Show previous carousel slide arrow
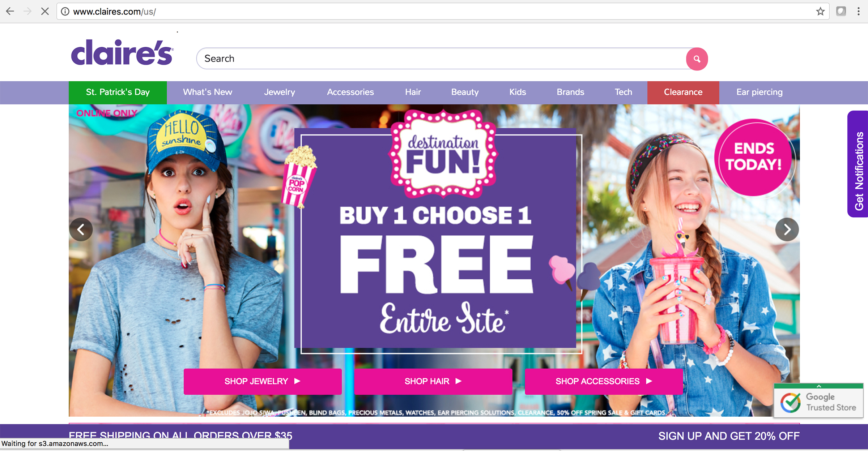 coord(81,229)
